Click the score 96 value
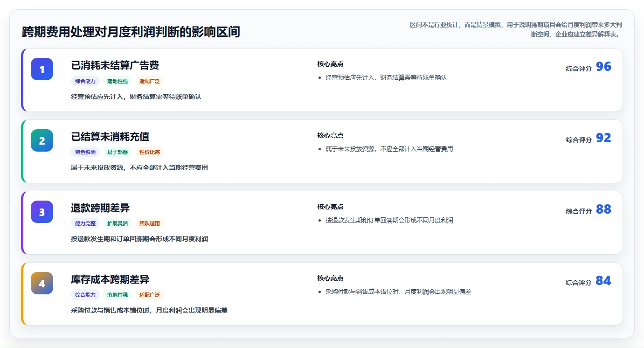Viewport: 644px width, 348px height. coord(603,67)
